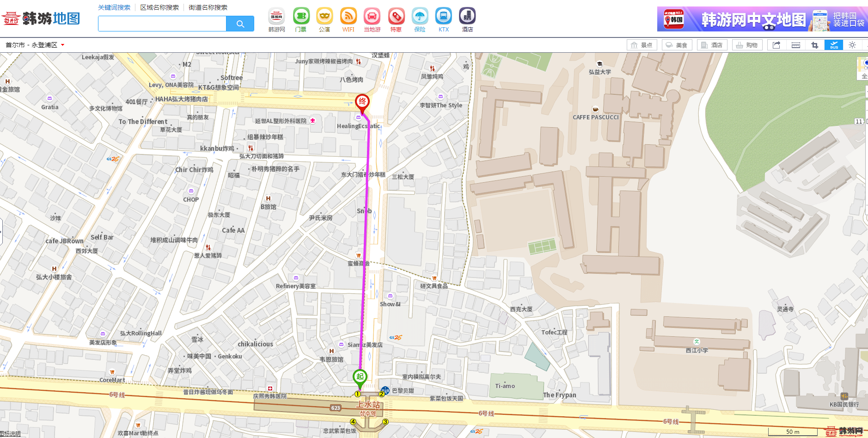
Task: Click subway exit number 3 marker
Action: 385,422
